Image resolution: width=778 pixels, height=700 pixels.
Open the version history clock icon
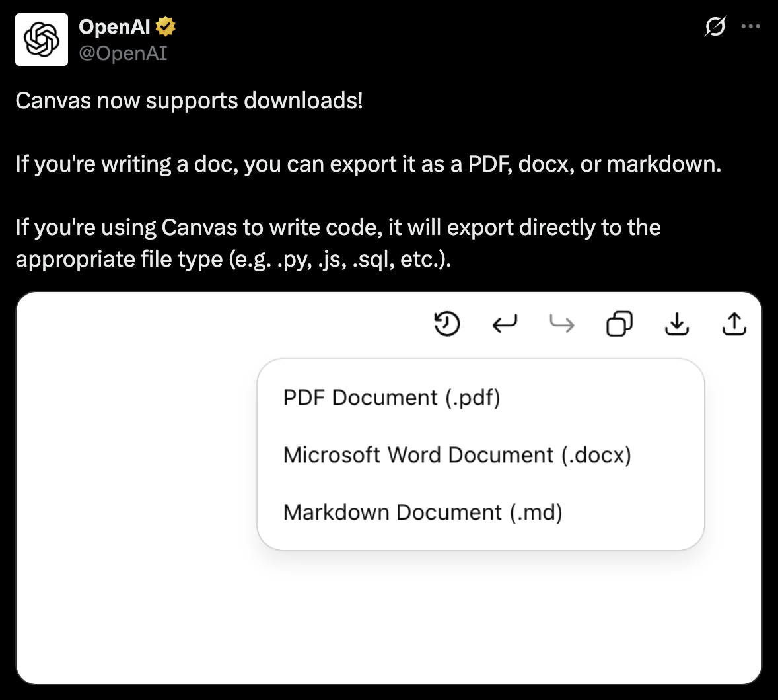point(446,324)
